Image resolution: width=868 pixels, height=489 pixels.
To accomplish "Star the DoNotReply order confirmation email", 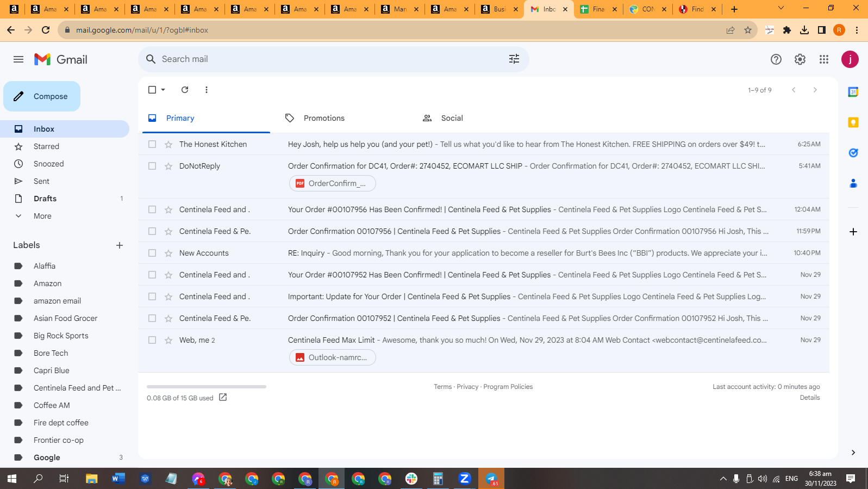I will (x=168, y=166).
